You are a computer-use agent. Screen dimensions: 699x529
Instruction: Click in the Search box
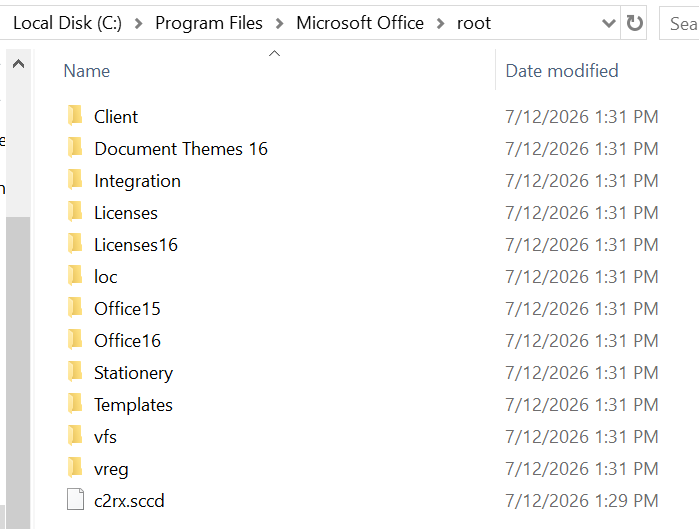click(679, 23)
